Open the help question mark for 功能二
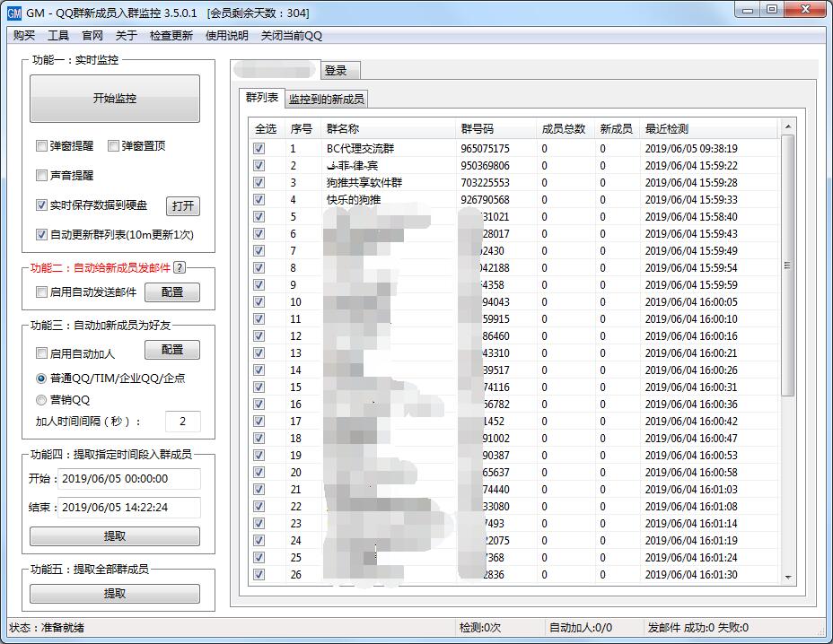Screen dimensions: 833x644 180,267
